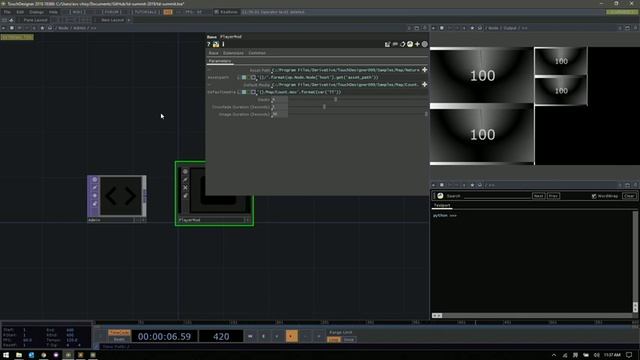
Task: Open the File menu
Action: [7, 12]
